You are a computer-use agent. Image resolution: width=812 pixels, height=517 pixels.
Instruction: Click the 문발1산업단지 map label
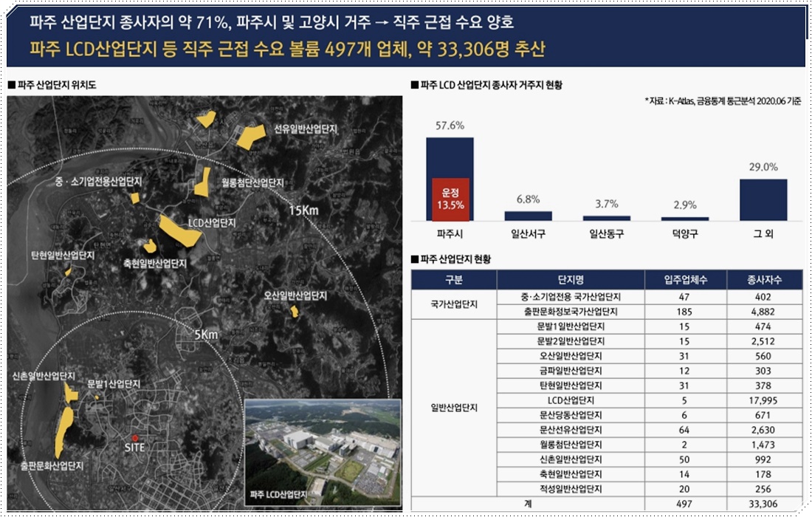point(114,383)
